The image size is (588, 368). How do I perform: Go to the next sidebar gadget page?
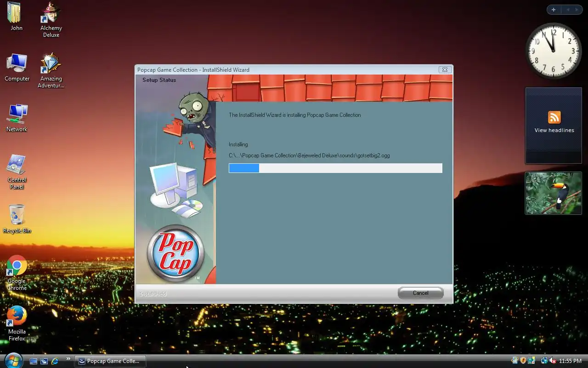(x=577, y=10)
